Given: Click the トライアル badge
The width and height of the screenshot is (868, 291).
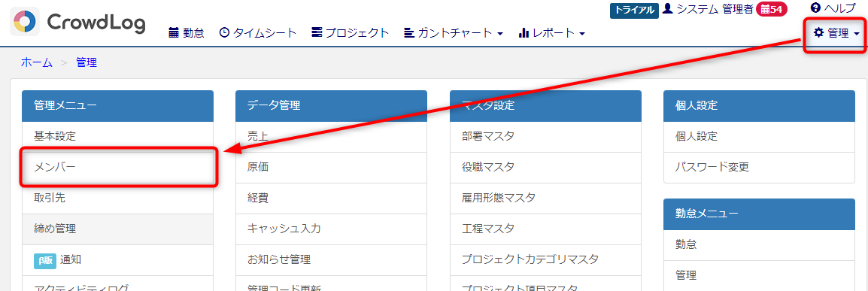Looking at the screenshot, I should 634,10.
